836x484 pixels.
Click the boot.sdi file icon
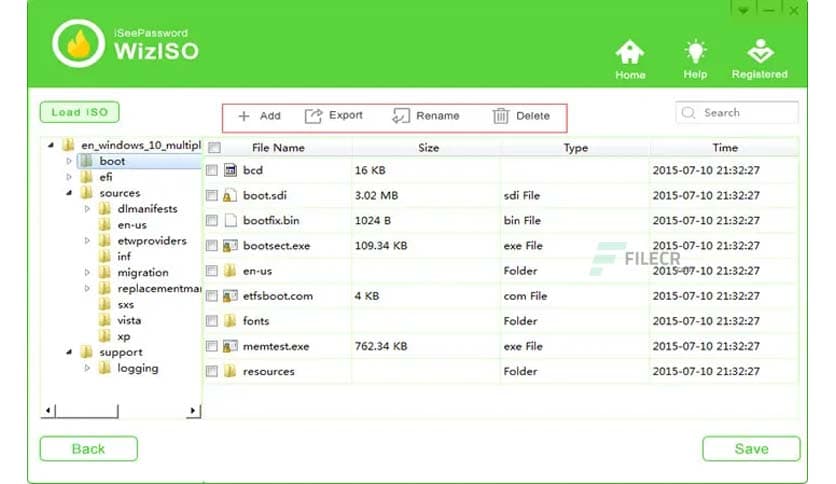(230, 195)
